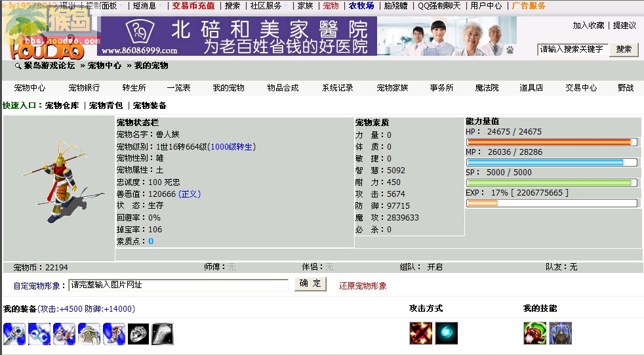The image size is (644, 355).
Task: Open the 宠物银行 navigation tab
Action: pos(84,87)
